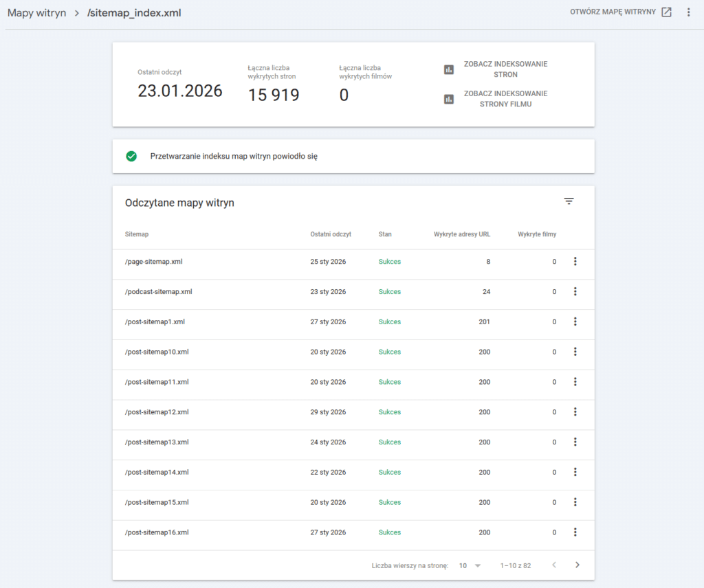
Task: Click the chart icon beside ZOBACZ INDEKSOWANIE STRONY FILMU
Action: click(448, 98)
